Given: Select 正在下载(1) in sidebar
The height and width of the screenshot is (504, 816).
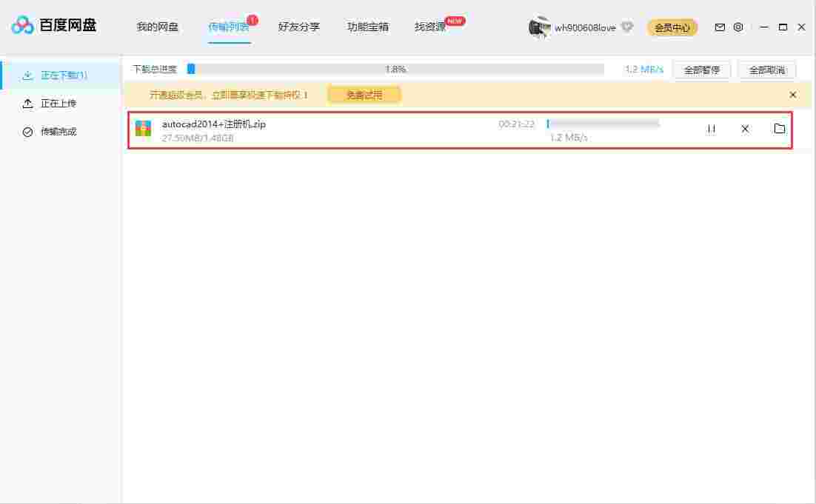Looking at the screenshot, I should pyautogui.click(x=61, y=75).
